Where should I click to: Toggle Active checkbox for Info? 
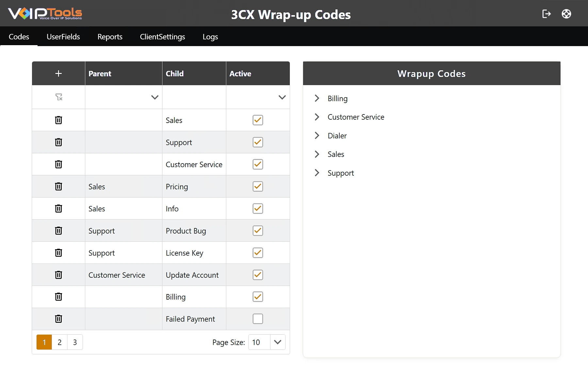tap(258, 209)
